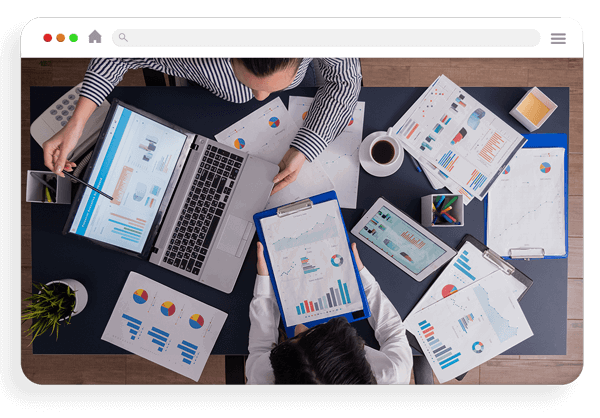
Task: Click the laptop keyboard in the photo
Action: pos(205,207)
